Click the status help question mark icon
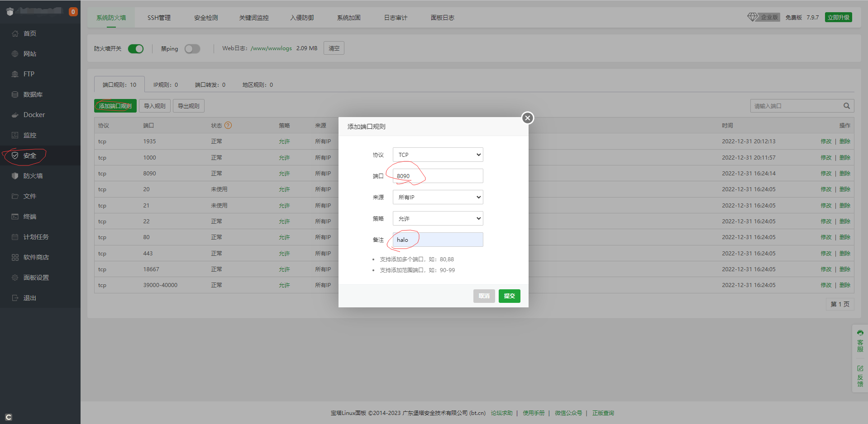This screenshot has height=424, width=868. point(228,125)
